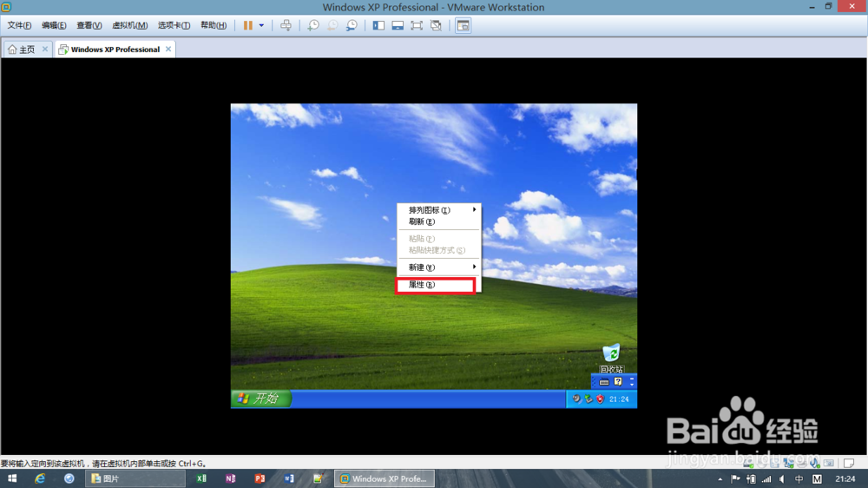Click the M input method tray icon
Image resolution: width=868 pixels, height=488 pixels.
(817, 479)
